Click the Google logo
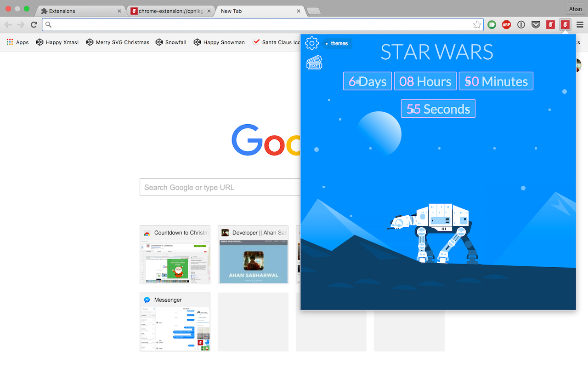This screenshot has width=588, height=368. click(x=266, y=140)
